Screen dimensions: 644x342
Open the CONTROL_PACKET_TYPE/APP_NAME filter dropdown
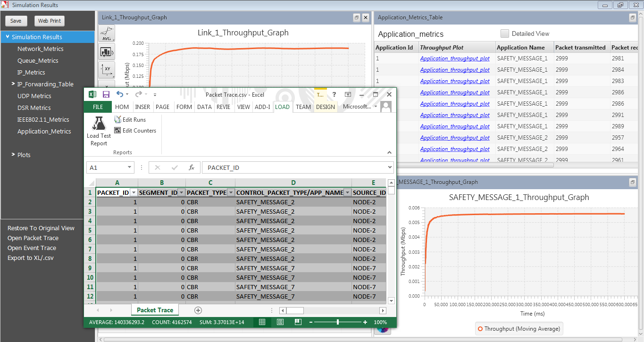(348, 192)
